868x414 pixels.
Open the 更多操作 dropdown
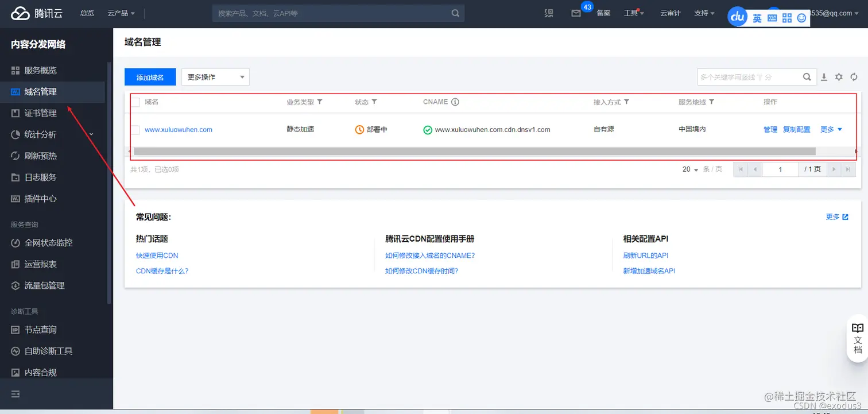point(215,77)
